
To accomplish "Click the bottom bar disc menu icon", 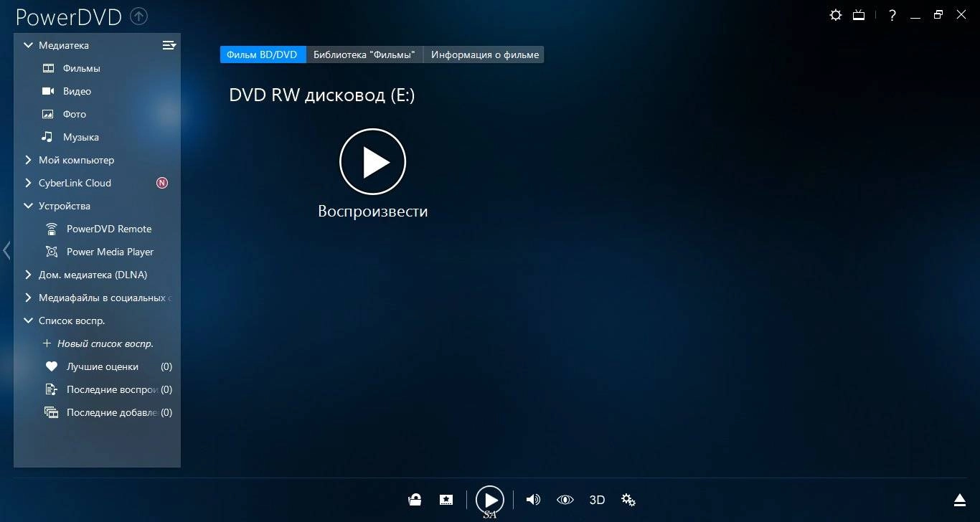I will point(415,500).
